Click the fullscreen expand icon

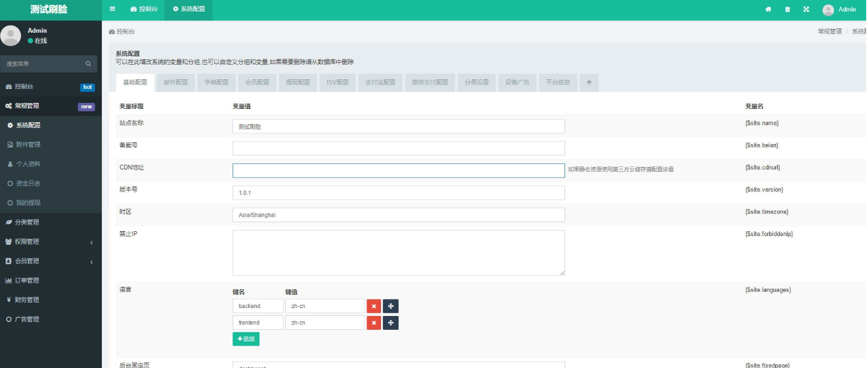tap(806, 10)
